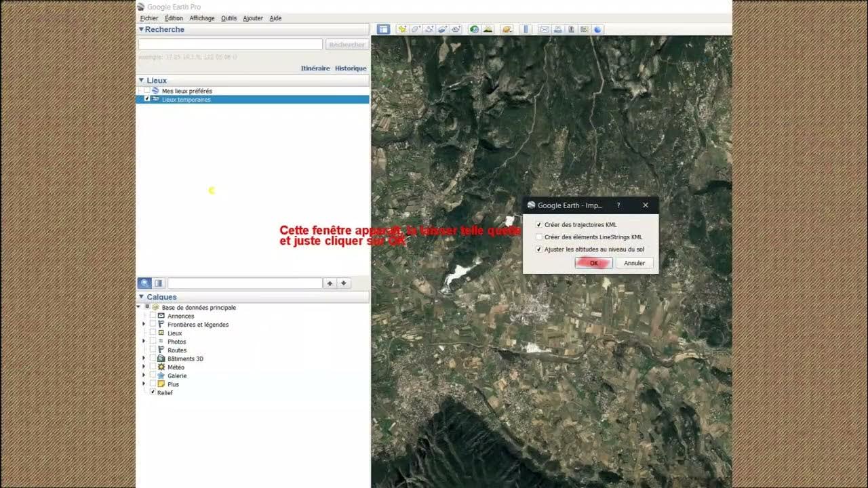Open the Itinéraire link

(x=315, y=68)
